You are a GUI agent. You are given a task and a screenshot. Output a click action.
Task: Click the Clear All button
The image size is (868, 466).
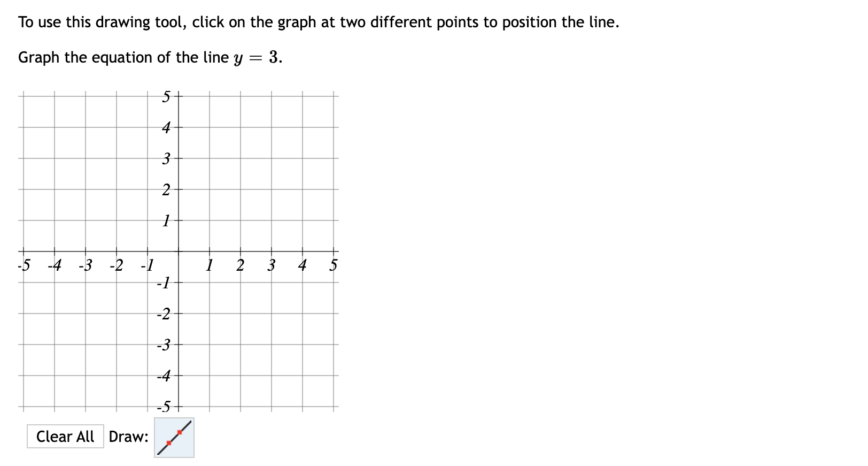(x=66, y=437)
